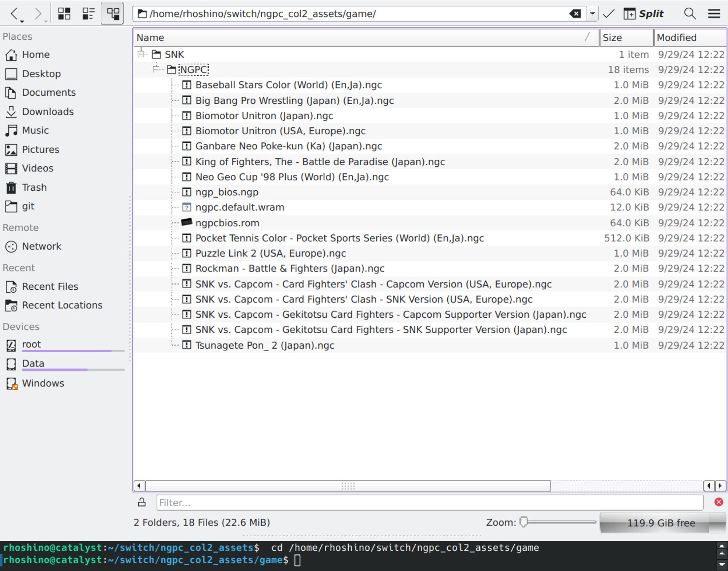This screenshot has width=728, height=571.
Task: Click the 119.9 GiB free space bar
Action: [662, 523]
